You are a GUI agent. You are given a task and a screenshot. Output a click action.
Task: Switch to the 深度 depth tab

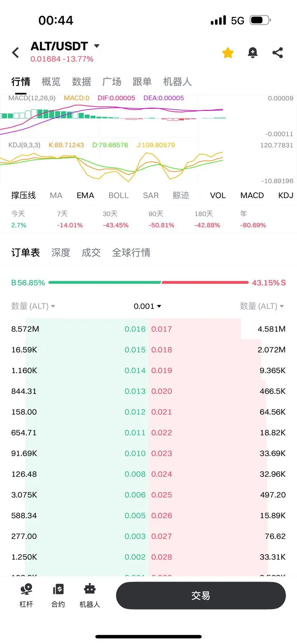[61, 253]
